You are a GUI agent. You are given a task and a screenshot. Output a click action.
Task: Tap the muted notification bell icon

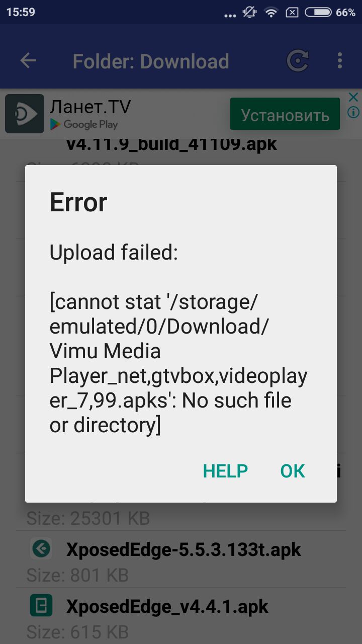click(249, 13)
